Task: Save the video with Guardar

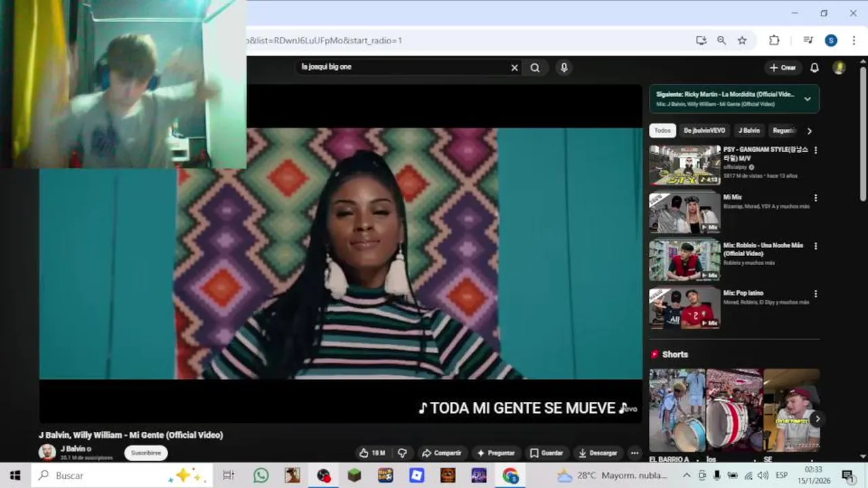Action: [547, 453]
